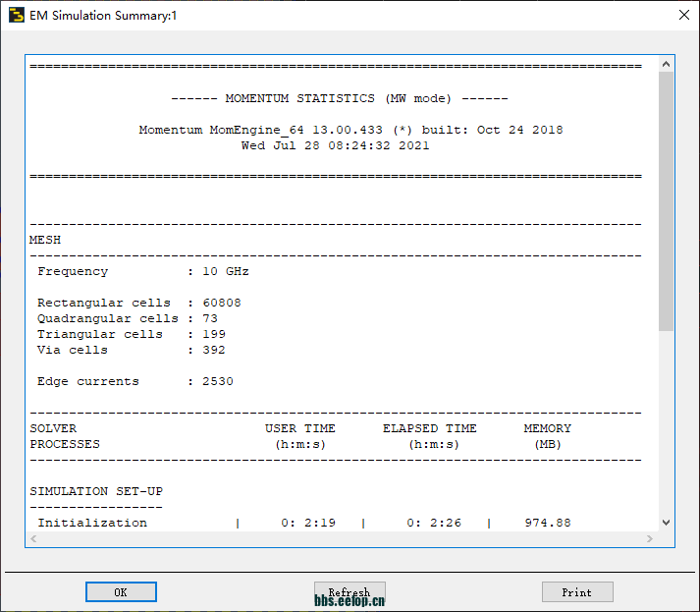Click the 'SOLVER PROCESSES' column header
Screen dimensions: 700x612
tap(65, 436)
